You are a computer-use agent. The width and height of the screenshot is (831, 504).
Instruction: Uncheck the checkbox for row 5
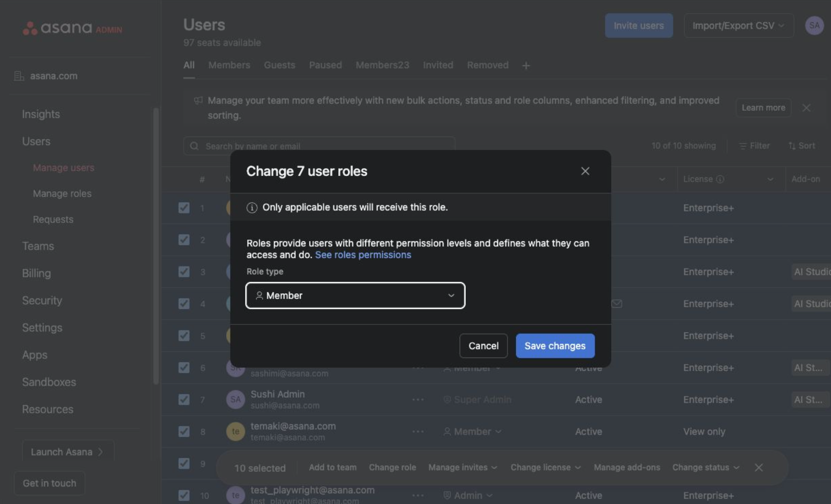(184, 336)
